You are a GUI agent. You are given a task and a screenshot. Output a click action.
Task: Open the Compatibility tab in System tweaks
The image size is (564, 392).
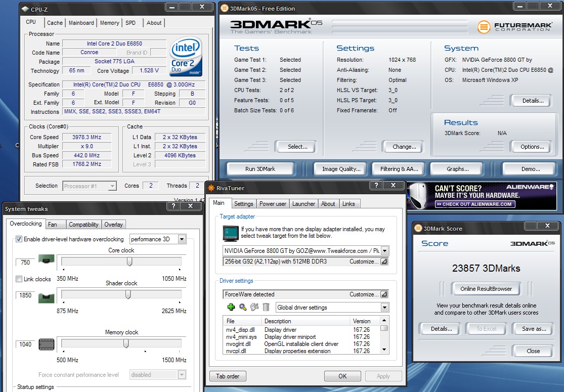[83, 225]
